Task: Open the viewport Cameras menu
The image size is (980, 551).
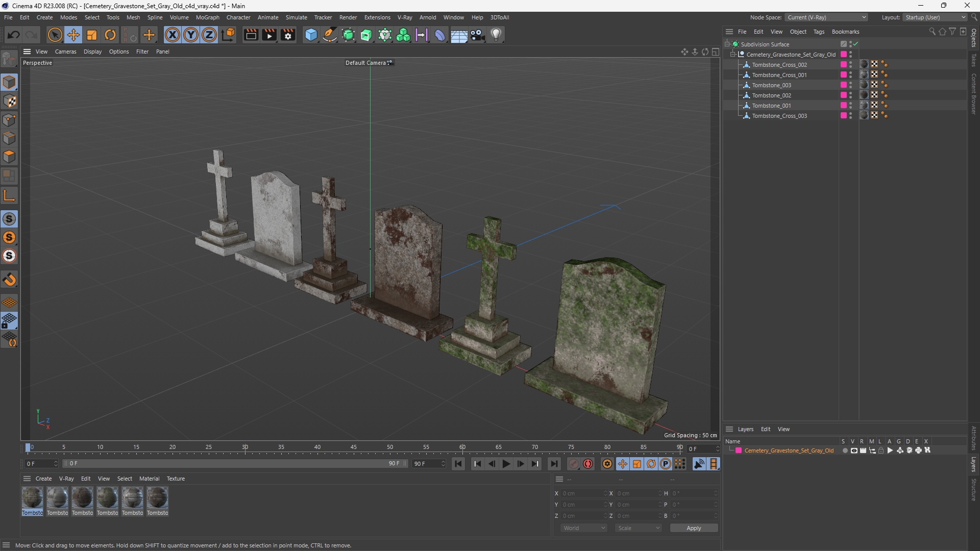Action: coord(65,52)
